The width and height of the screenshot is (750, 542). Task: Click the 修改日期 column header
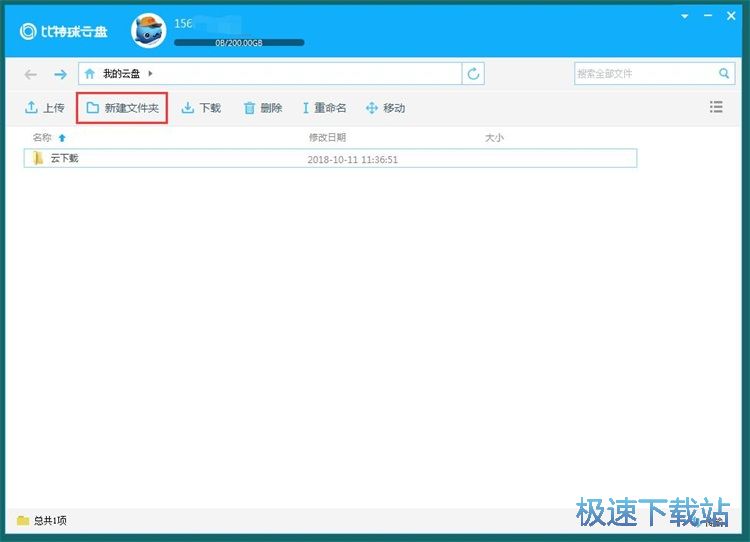pyautogui.click(x=327, y=138)
